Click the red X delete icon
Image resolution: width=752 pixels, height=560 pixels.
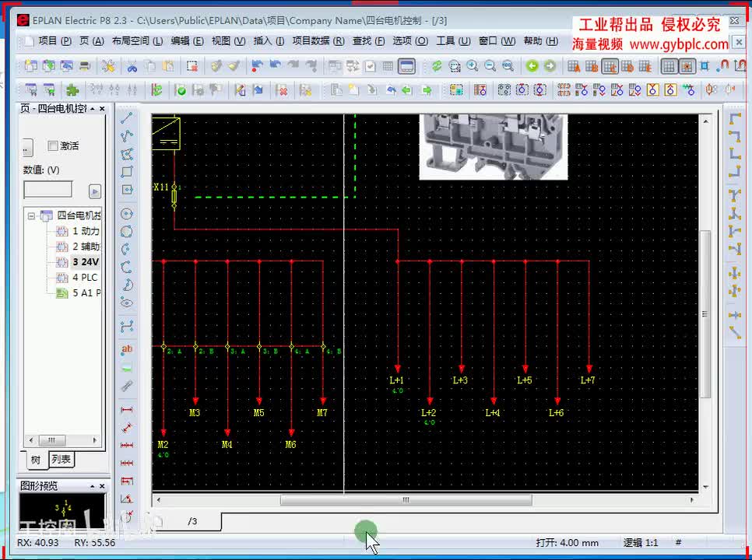tap(282, 89)
